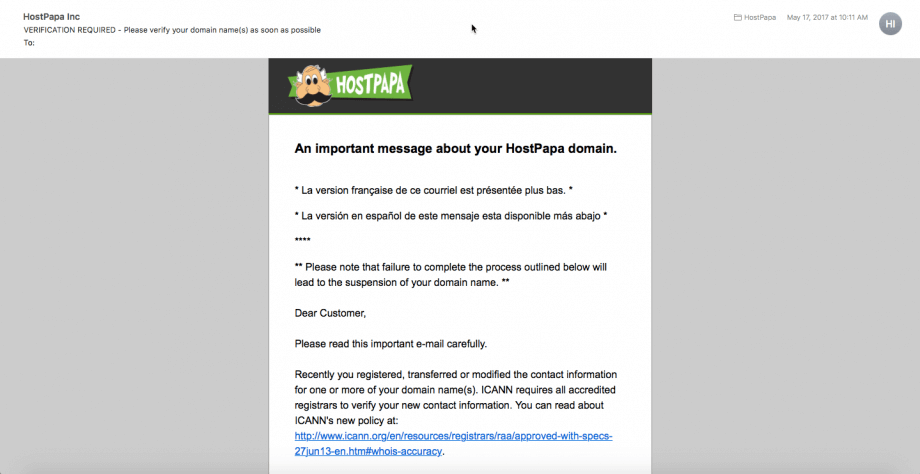The height and width of the screenshot is (474, 920).
Task: Click the To: recipient field label
Action: (x=29, y=43)
